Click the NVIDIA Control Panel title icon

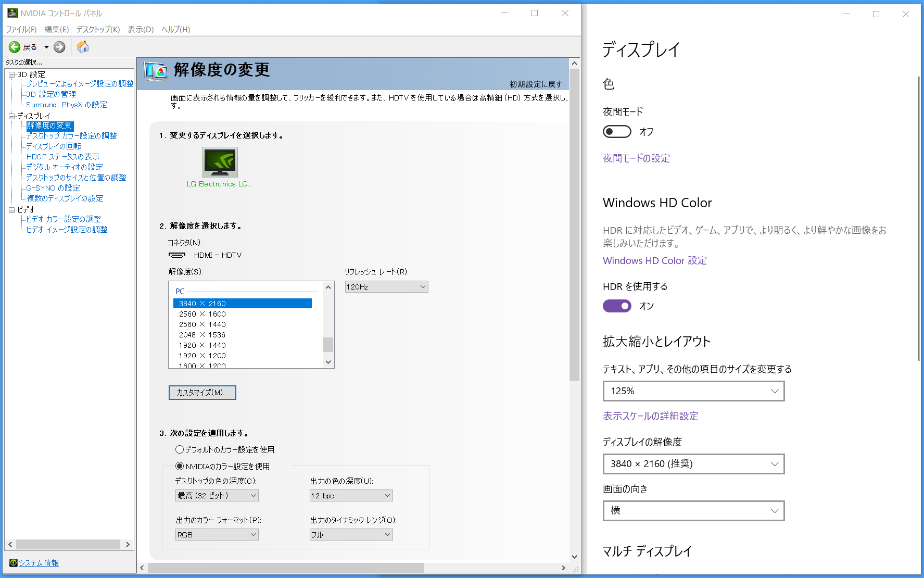point(12,13)
